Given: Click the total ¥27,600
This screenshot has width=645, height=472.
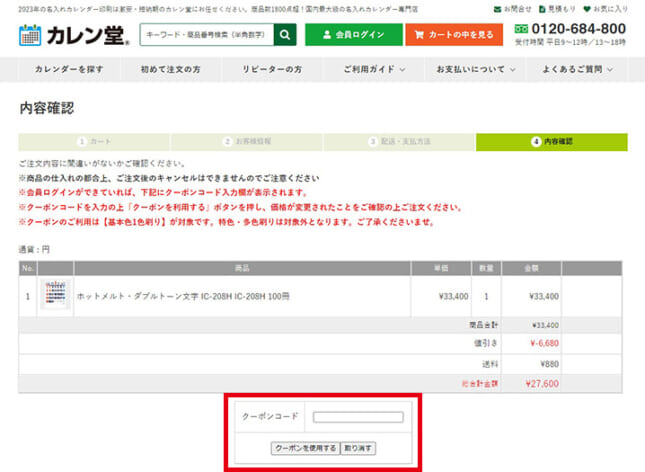Looking at the screenshot, I should (x=542, y=384).
